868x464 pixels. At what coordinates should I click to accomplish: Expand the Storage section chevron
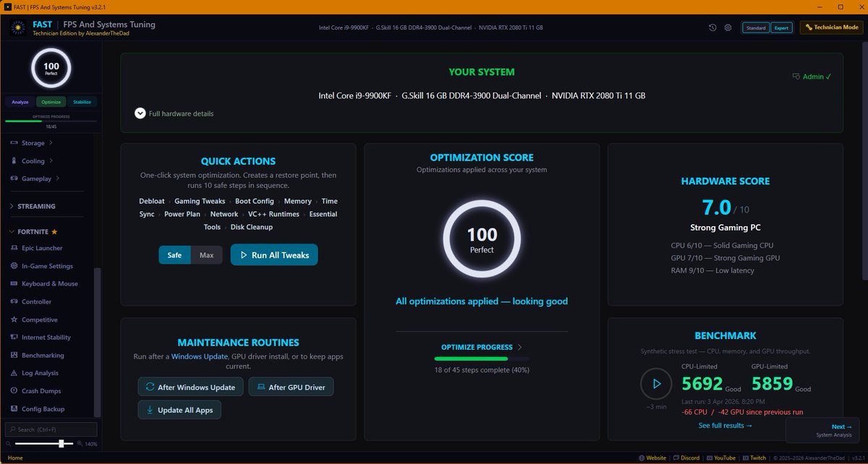[51, 143]
